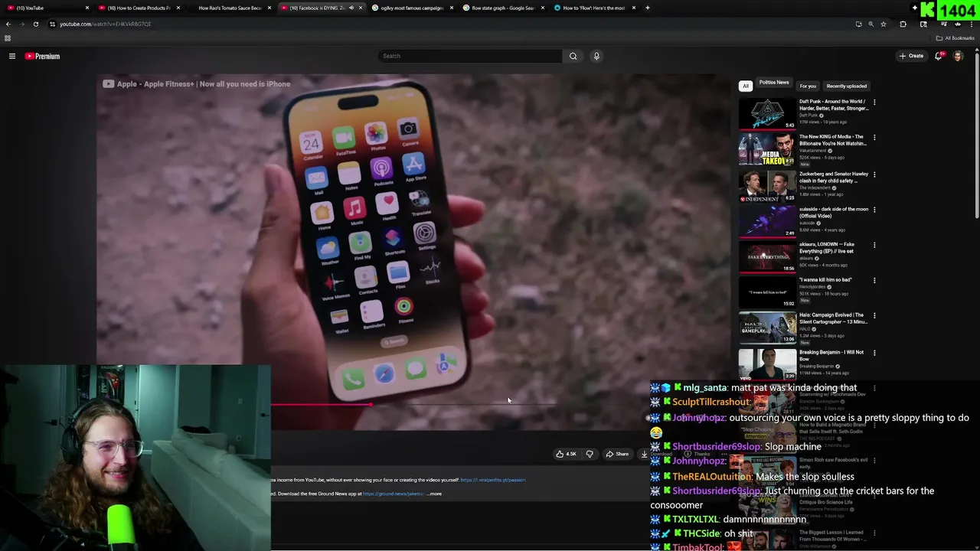The image size is (980, 551).
Task: Mute the audio-playing Facebook is DYING tab
Action: 351,8
